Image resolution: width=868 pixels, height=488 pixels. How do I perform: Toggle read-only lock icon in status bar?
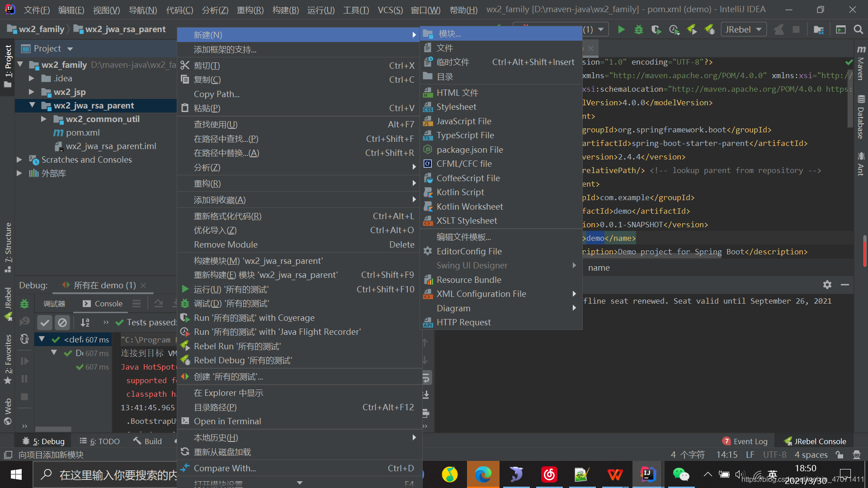(x=840, y=455)
